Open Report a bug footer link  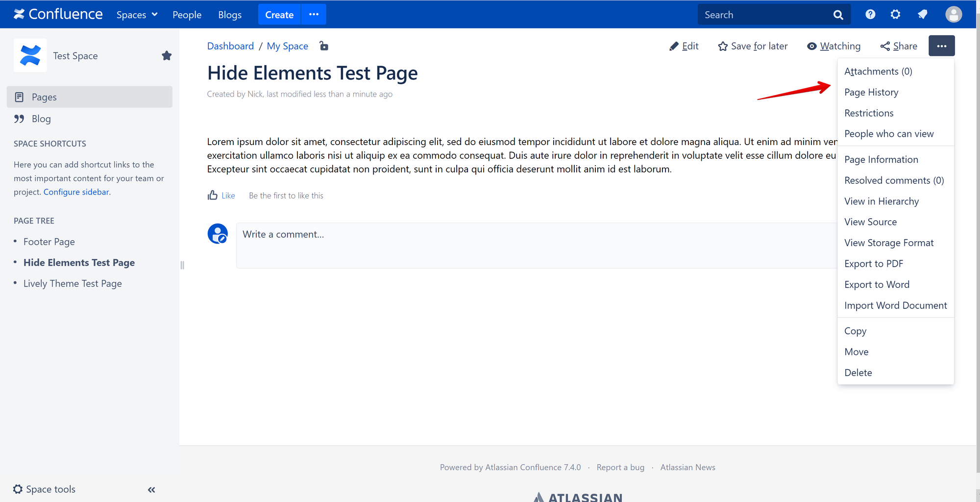tap(620, 467)
